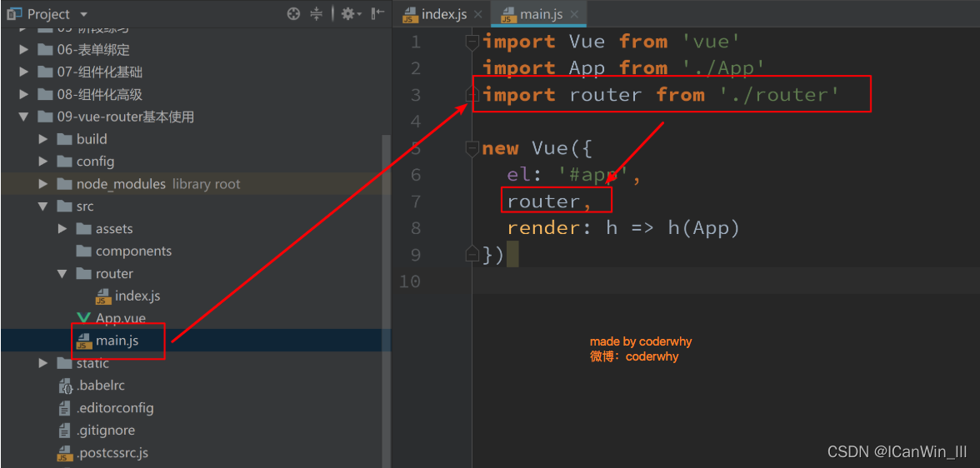Click gutter line number 7
The image size is (980, 468).
[417, 202]
